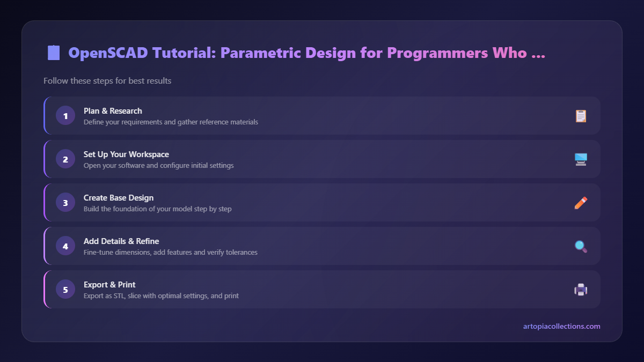This screenshot has height=362, width=644.
Task: Open the artopiacollections.com link
Action: tap(562, 326)
